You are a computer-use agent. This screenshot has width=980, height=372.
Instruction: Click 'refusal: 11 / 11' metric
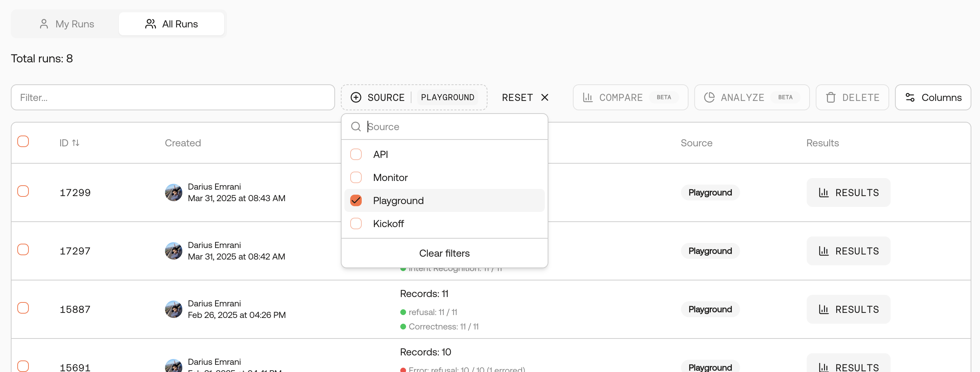433,312
